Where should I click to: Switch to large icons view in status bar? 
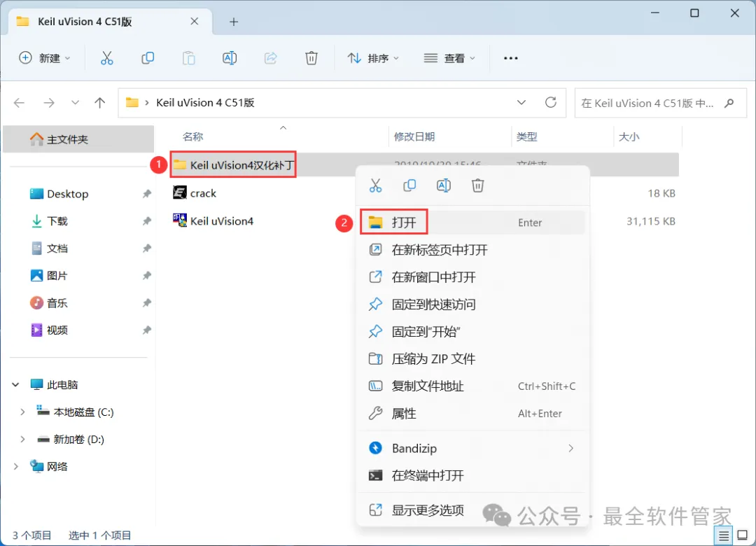tap(743, 535)
